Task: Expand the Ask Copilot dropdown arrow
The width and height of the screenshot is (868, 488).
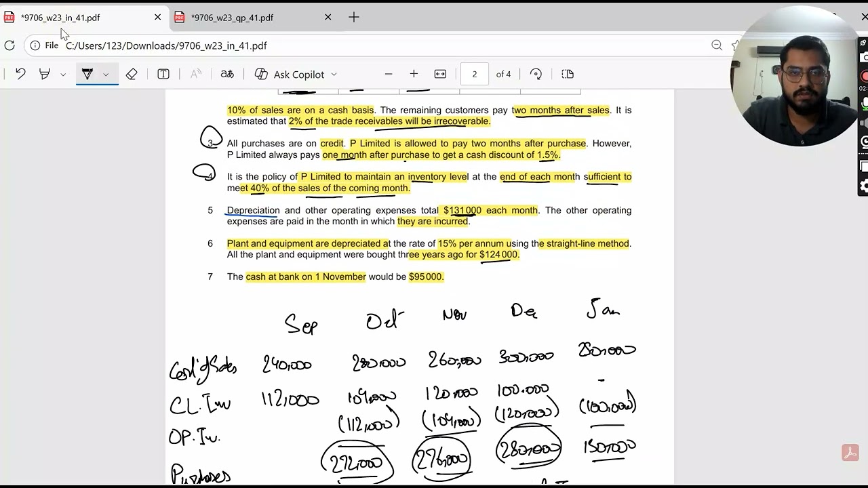Action: 334,75
